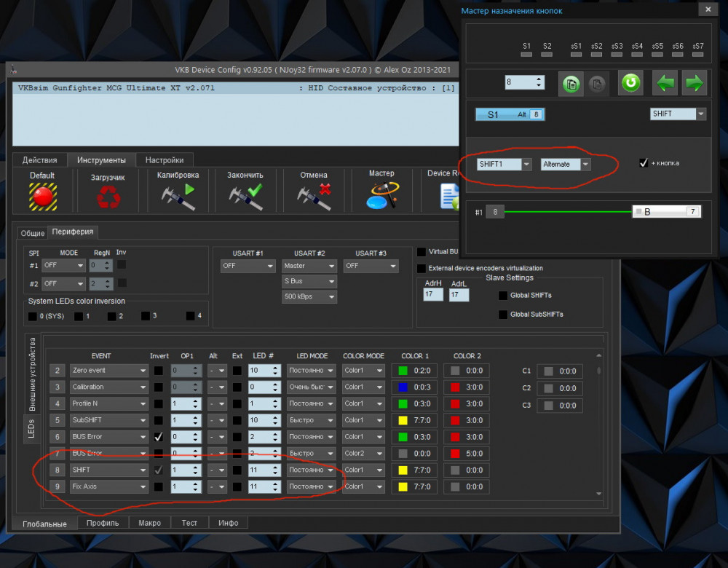Click the blue Color 1 swatch for Calibration
The height and width of the screenshot is (568, 728).
[x=403, y=387]
